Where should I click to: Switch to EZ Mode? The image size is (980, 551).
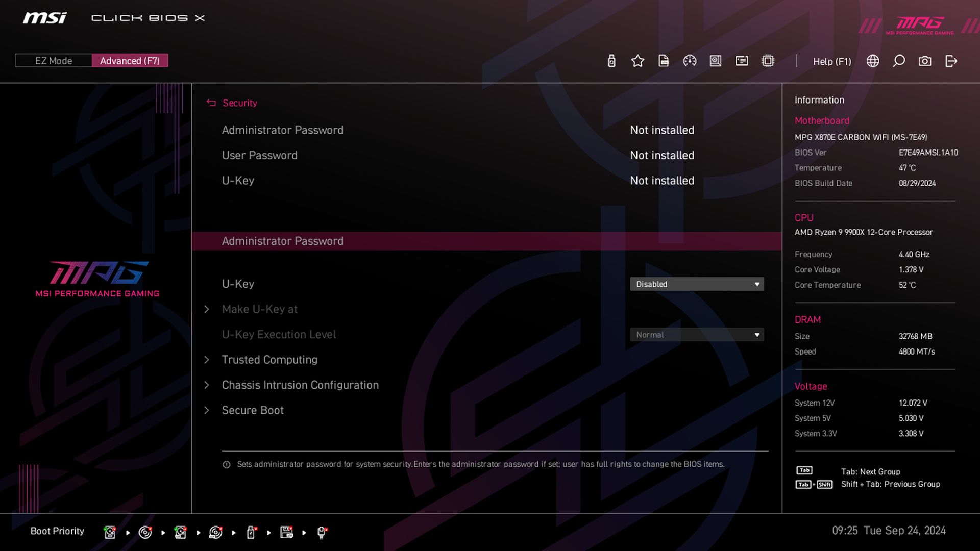[x=54, y=61]
